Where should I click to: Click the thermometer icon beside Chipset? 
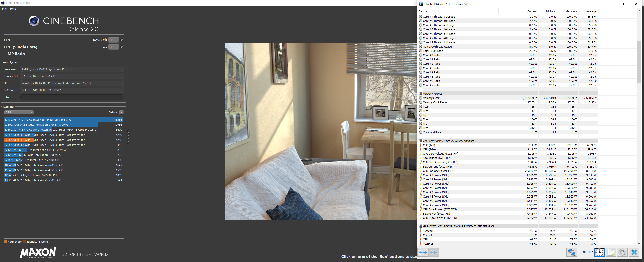click(x=420, y=235)
